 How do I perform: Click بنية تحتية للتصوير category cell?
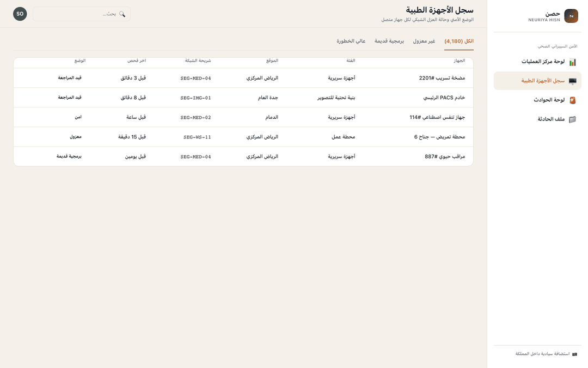[336, 98]
